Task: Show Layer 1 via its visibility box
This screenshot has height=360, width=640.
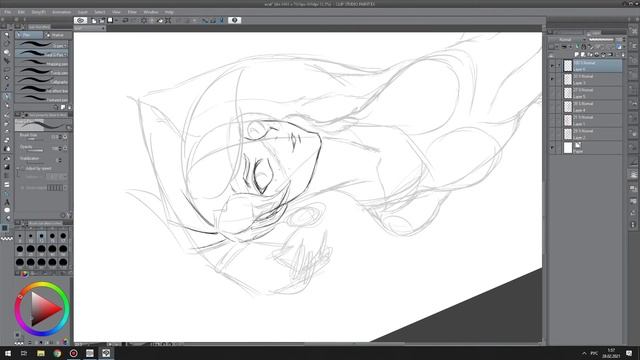Action: [x=552, y=120]
